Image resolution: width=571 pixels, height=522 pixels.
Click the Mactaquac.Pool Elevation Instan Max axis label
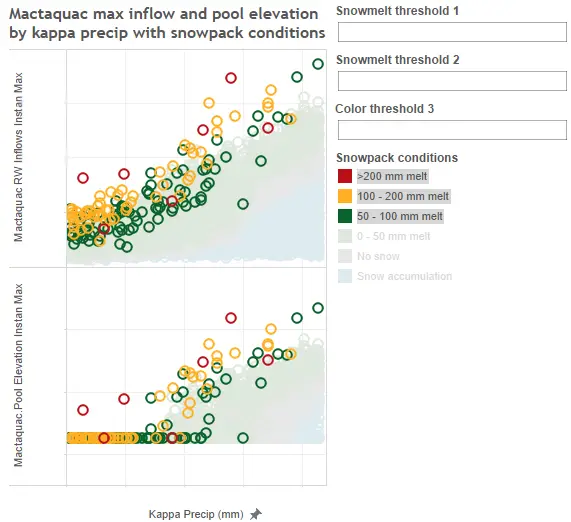(x=18, y=375)
